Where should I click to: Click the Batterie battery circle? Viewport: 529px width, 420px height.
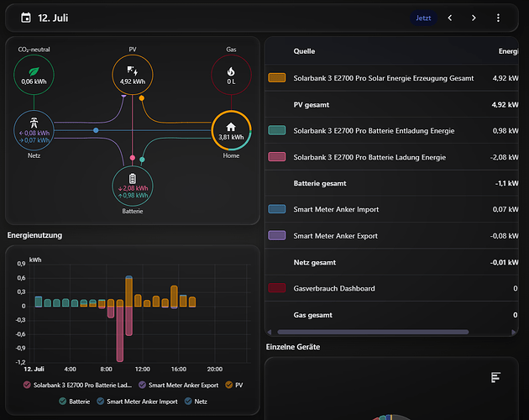(x=133, y=186)
